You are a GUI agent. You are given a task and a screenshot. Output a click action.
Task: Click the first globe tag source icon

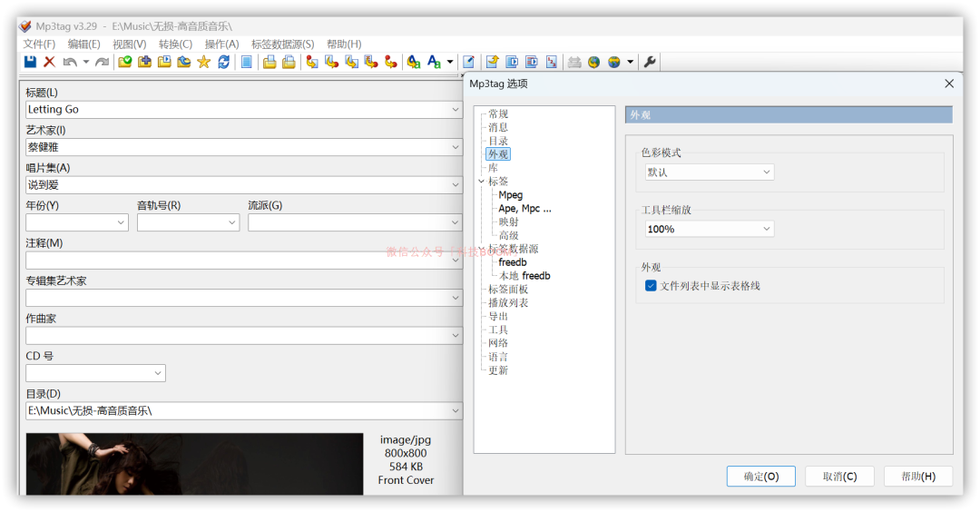[x=593, y=61]
